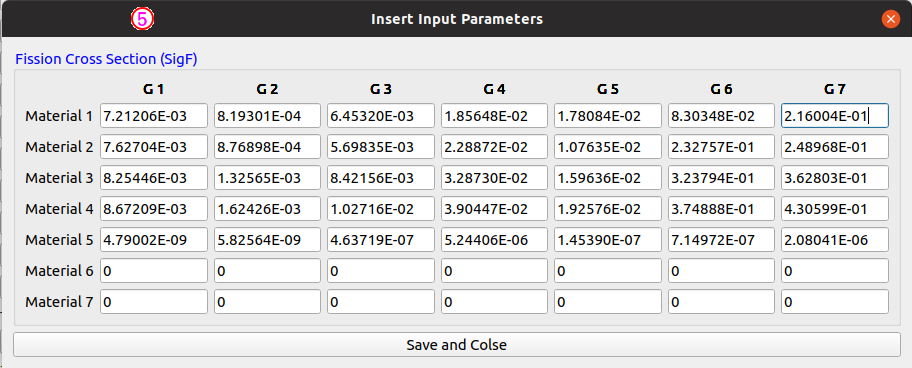
Task: Select Material 5 G5 field 1.45390E-07
Action: 608,240
